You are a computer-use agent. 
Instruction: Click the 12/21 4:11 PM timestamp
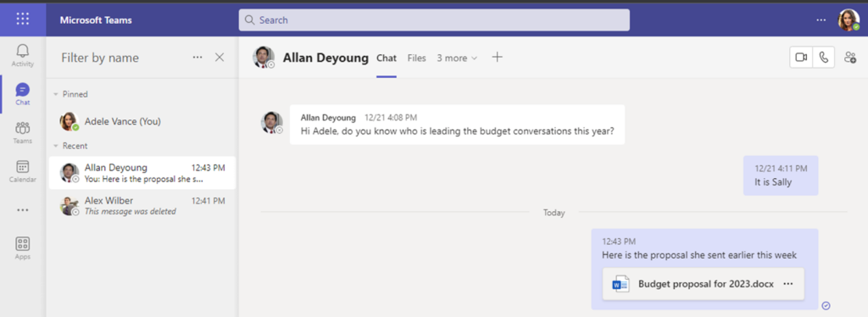coord(781,168)
